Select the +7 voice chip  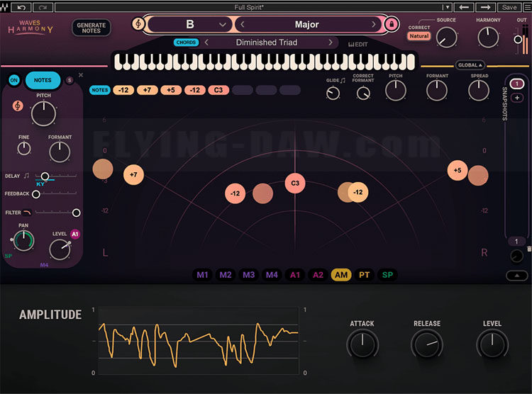click(x=148, y=90)
